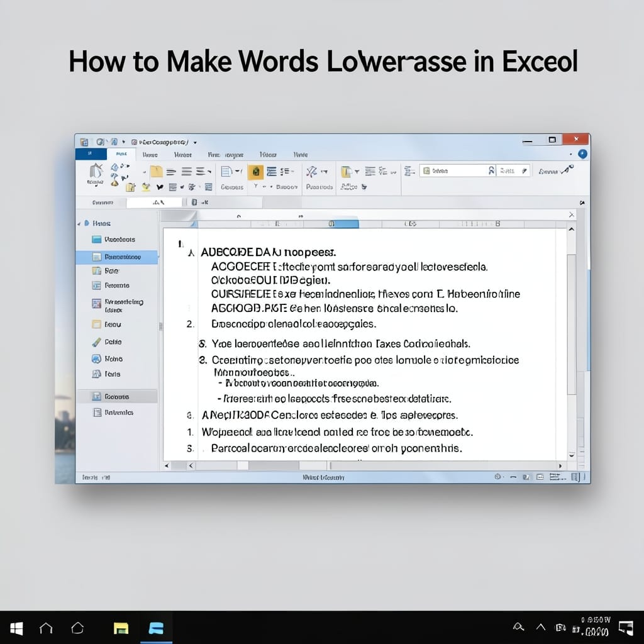Open dropdown arrow beside yellow document icon

point(357,172)
